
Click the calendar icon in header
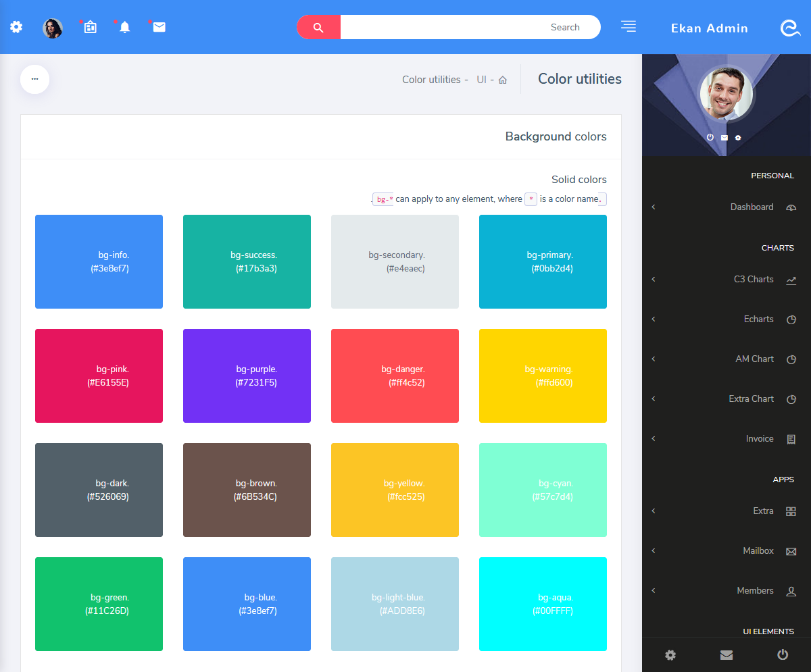coord(90,27)
